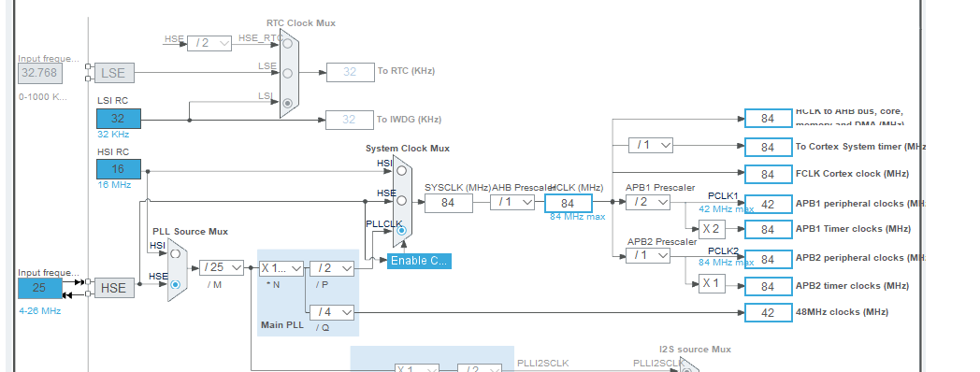The height and width of the screenshot is (372, 980).
Task: Click the Main PLL label
Action: 281,325
